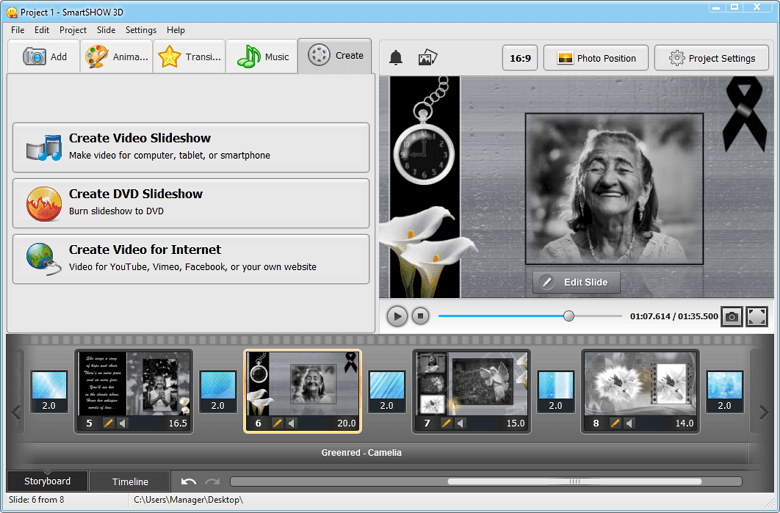Click the star icon on Transitions tab
The height and width of the screenshot is (513, 780).
169,56
